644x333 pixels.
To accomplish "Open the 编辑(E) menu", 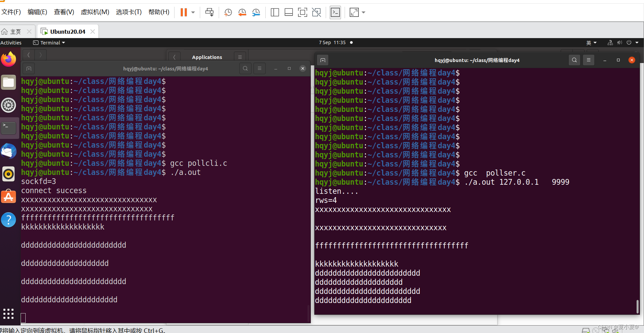I will coord(37,12).
